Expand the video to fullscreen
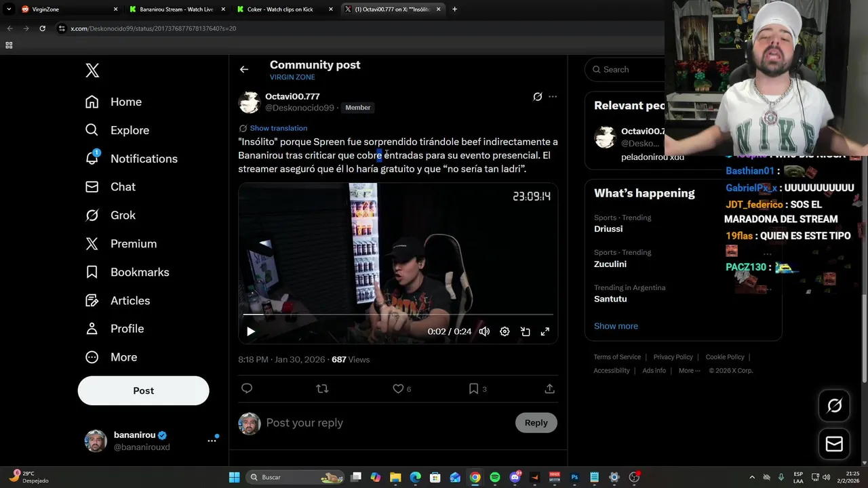 coord(545,331)
